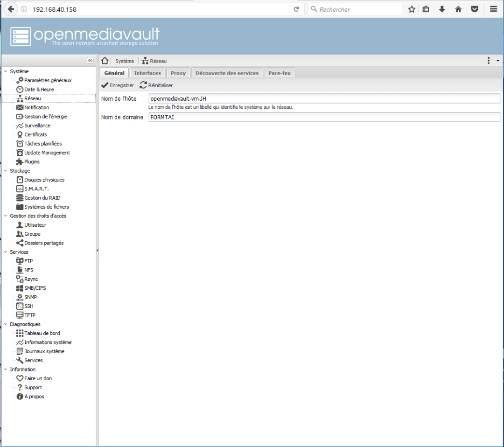Open the Pare-feu tab

coord(279,72)
